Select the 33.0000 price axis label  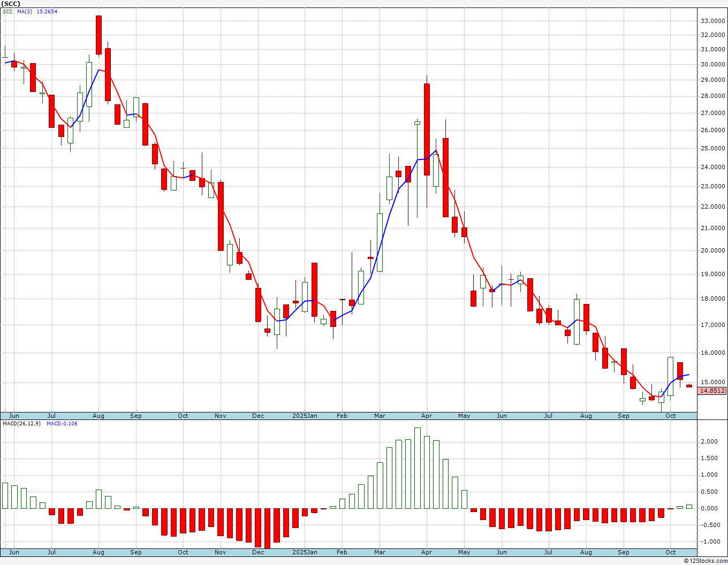click(x=712, y=21)
